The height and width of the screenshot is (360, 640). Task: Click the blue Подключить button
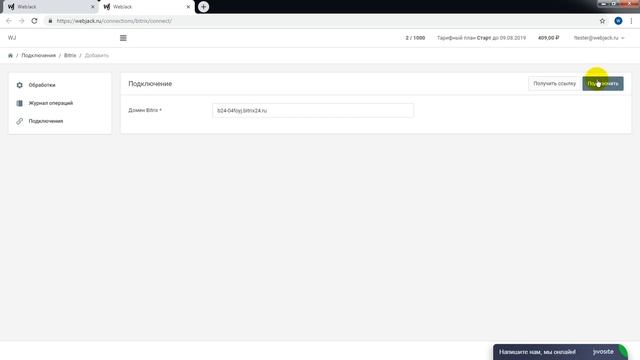(x=603, y=84)
